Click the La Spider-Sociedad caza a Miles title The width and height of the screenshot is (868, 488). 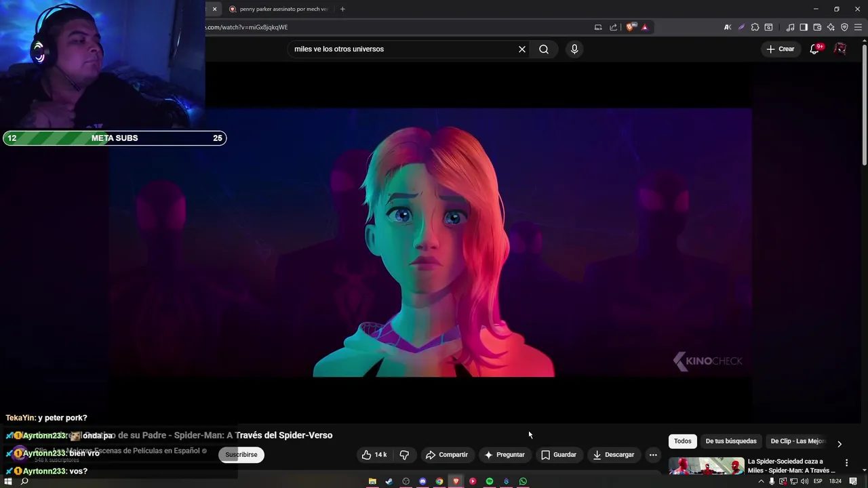pyautogui.click(x=791, y=466)
